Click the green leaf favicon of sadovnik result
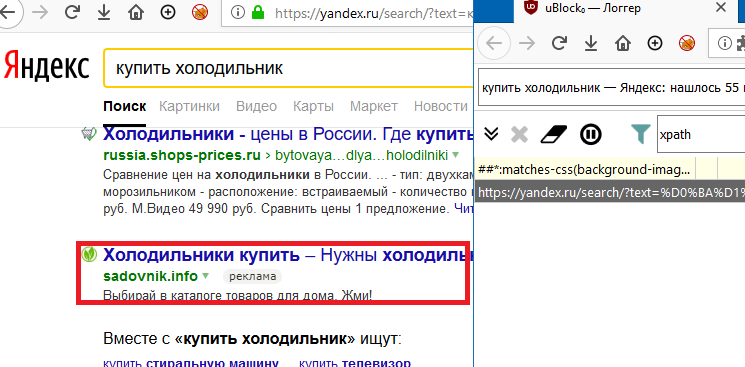Screen dimensions: 745x367 pyautogui.click(x=89, y=254)
